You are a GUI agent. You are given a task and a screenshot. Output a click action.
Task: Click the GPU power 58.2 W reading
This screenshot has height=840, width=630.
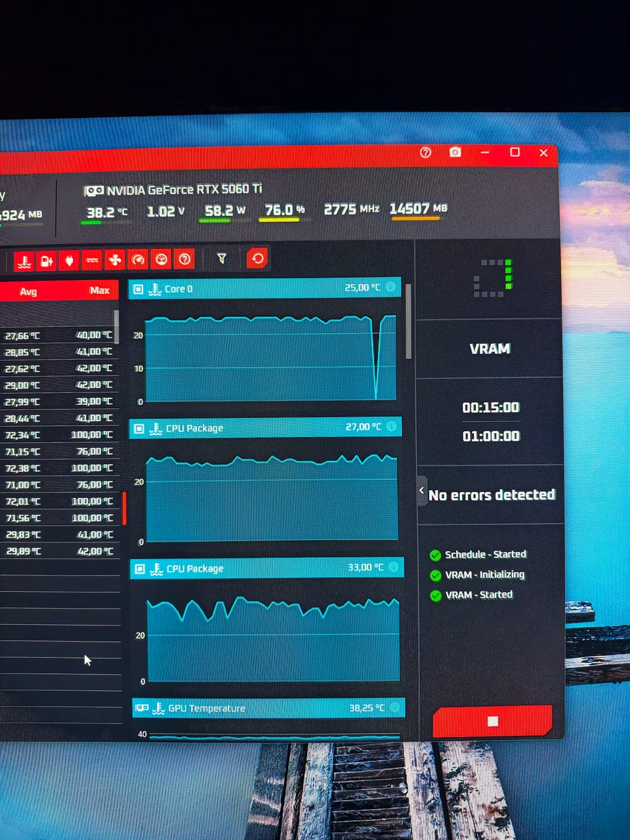[224, 211]
